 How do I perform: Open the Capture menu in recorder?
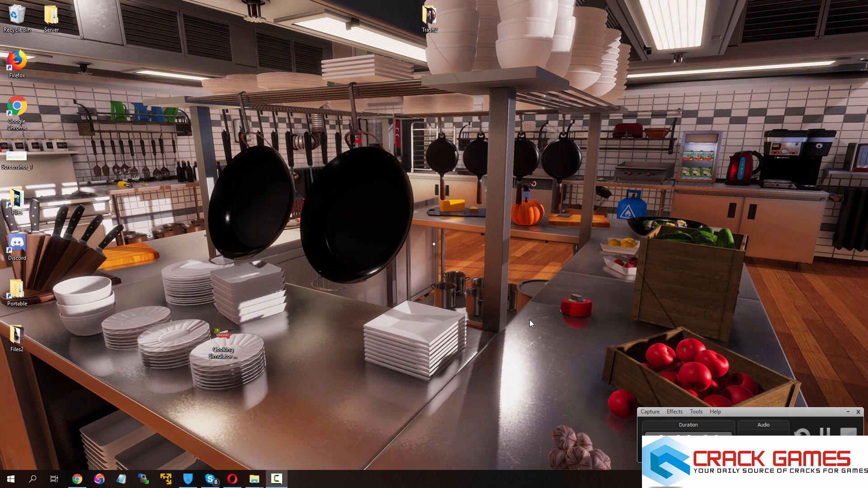[x=650, y=412]
